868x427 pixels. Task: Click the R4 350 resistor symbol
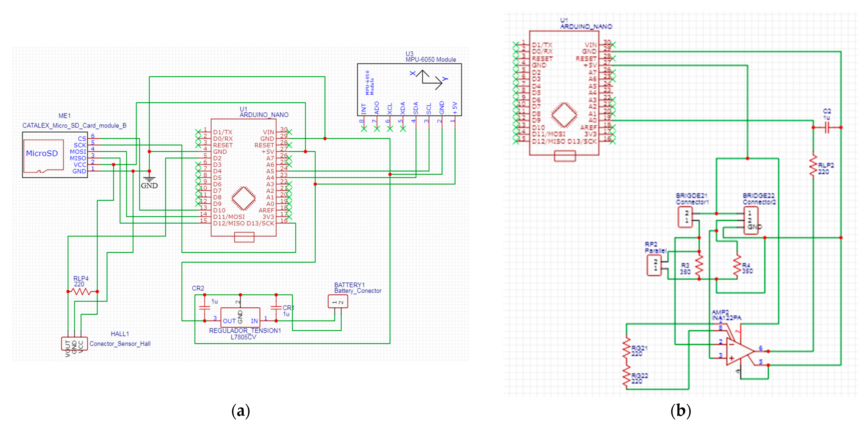point(737,266)
